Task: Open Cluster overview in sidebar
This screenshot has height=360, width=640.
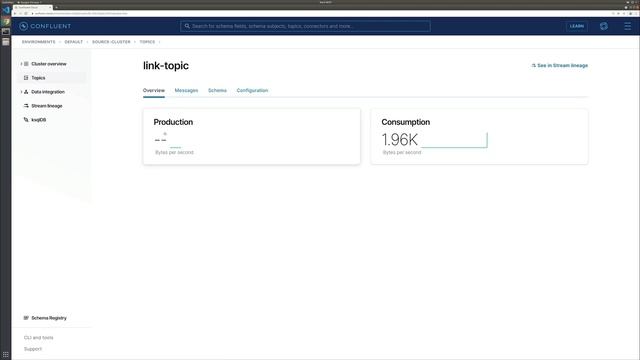Action: coord(49,64)
